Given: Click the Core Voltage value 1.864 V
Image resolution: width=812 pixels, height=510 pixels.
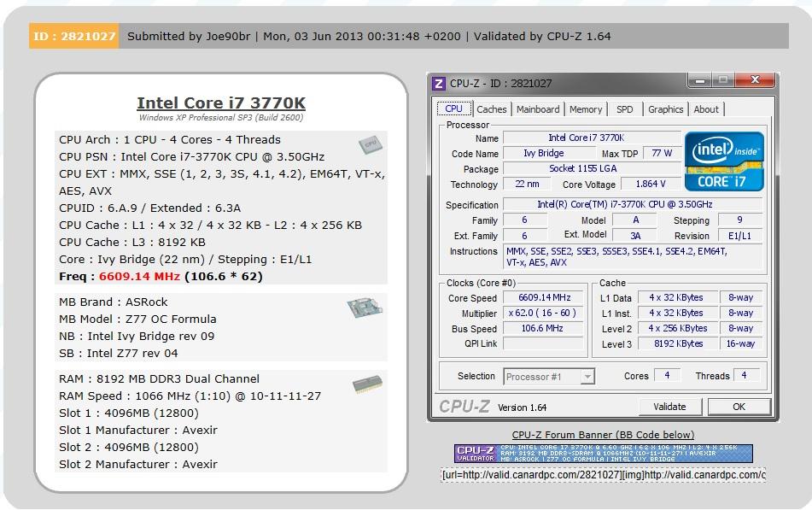Looking at the screenshot, I should click(651, 184).
